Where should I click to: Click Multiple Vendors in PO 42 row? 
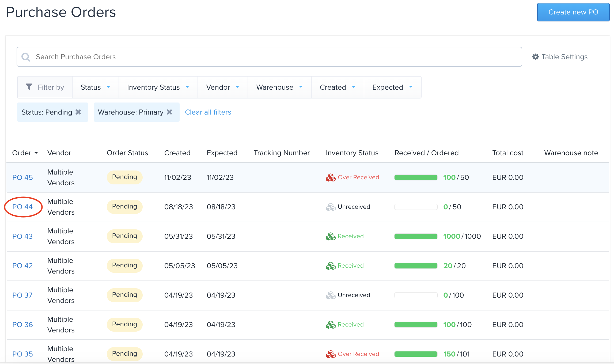pyautogui.click(x=61, y=266)
